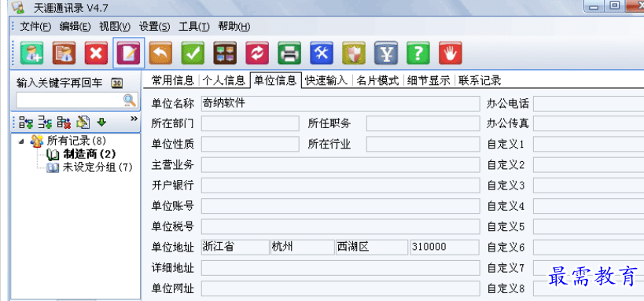Click the 单位名称 field containing 奇纳软件

(x=340, y=104)
